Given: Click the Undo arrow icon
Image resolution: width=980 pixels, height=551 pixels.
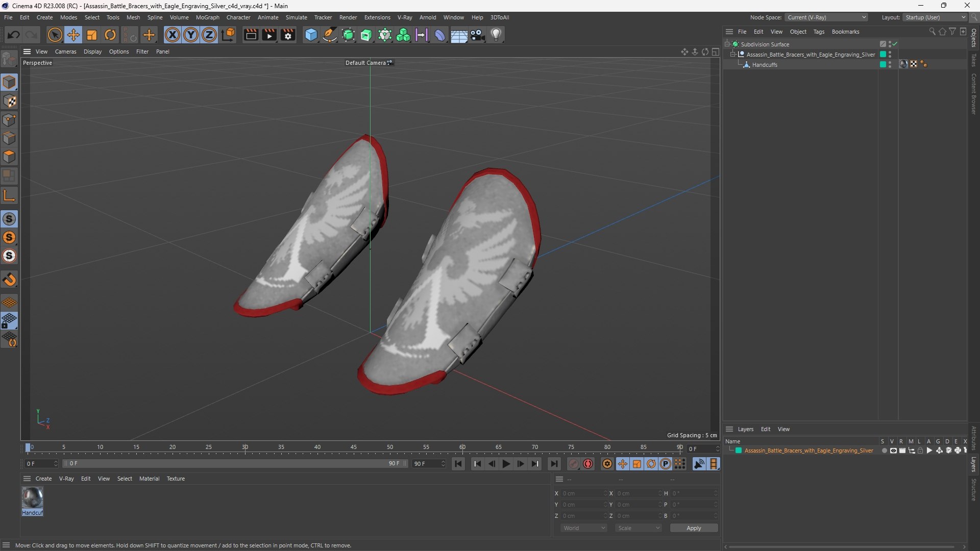Looking at the screenshot, I should tap(14, 35).
